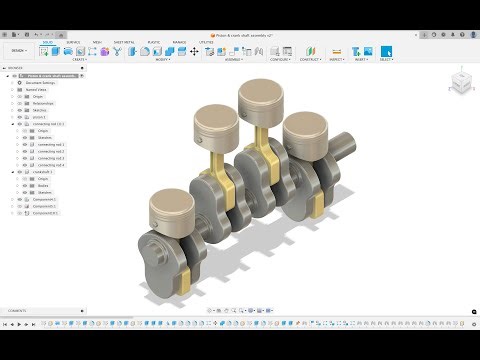Click the Save icon in quick access bar
480x360 pixels.
point(27,34)
